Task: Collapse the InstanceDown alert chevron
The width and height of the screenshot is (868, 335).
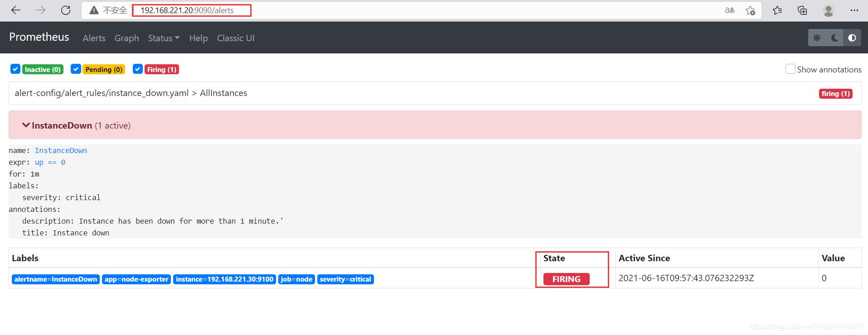Action: click(x=26, y=125)
